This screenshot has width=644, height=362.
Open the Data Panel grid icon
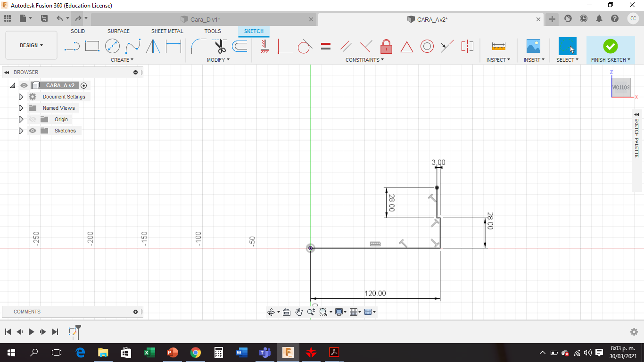pyautogui.click(x=8, y=19)
